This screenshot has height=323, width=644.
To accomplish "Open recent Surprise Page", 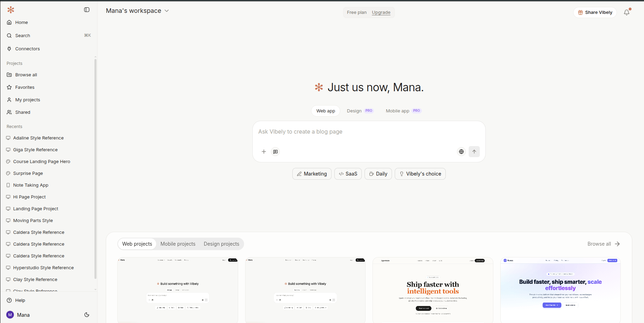I will click(x=49, y=173).
